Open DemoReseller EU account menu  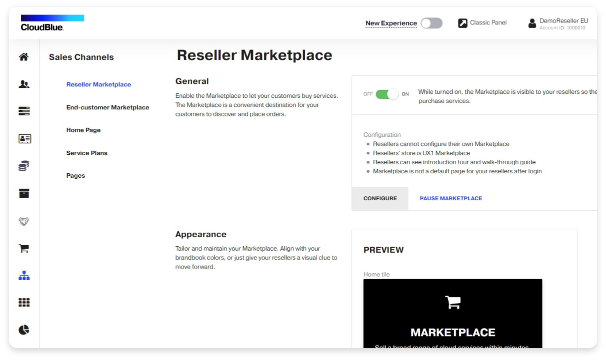click(x=563, y=23)
